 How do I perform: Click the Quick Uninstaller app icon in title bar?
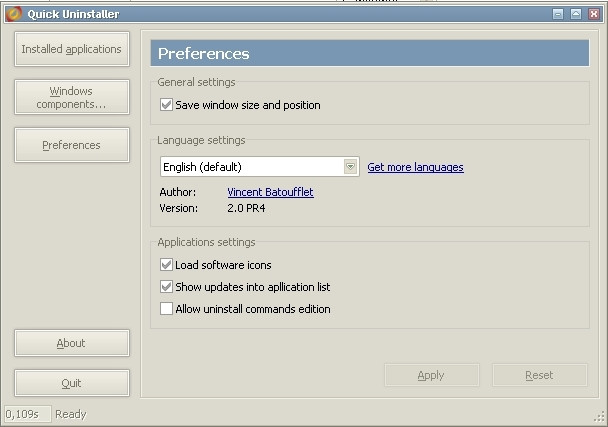click(x=14, y=14)
